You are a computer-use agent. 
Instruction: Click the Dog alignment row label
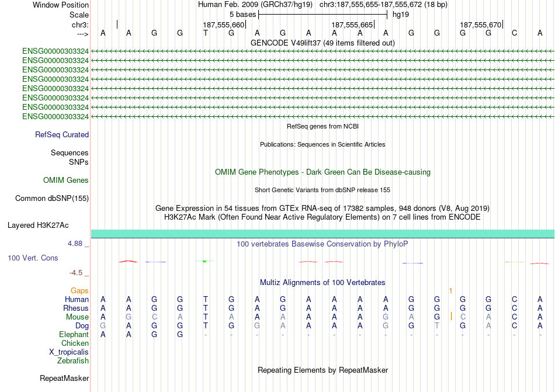click(x=82, y=326)
